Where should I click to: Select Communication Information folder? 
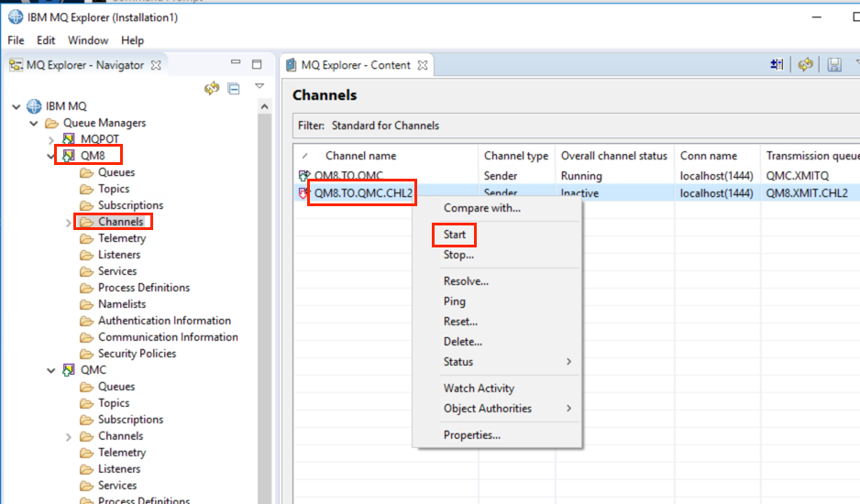pos(168,337)
